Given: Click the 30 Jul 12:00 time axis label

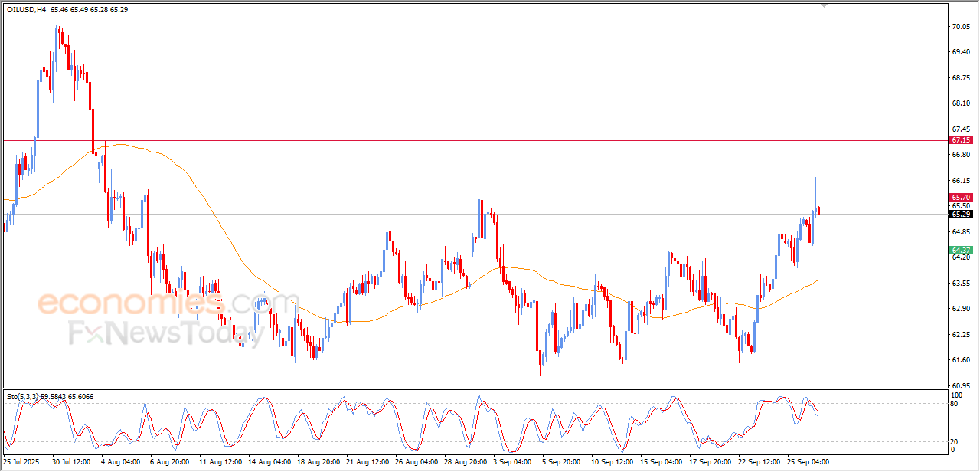Looking at the screenshot, I should (72, 462).
